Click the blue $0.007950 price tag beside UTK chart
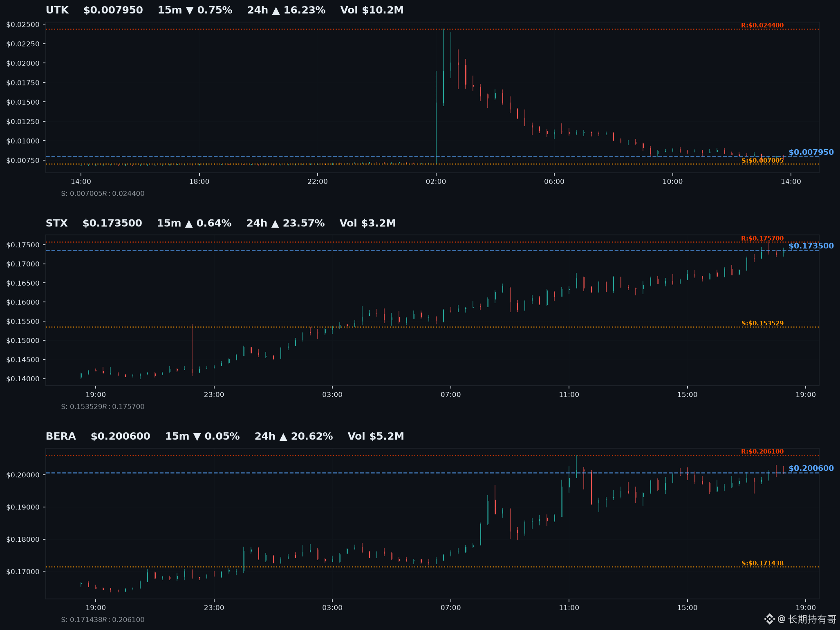The image size is (840, 630). pos(811,152)
